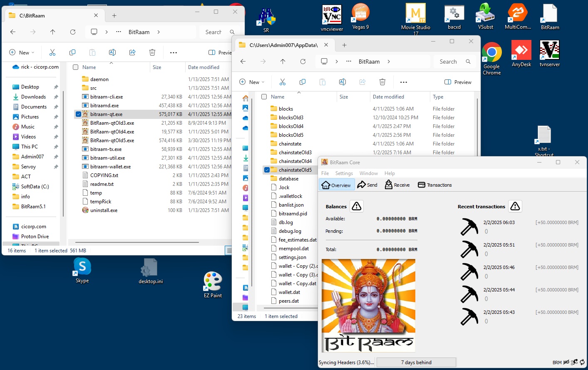The height and width of the screenshot is (370, 588).
Task: Open the Window menu in BitRaam Core
Action: coord(369,173)
